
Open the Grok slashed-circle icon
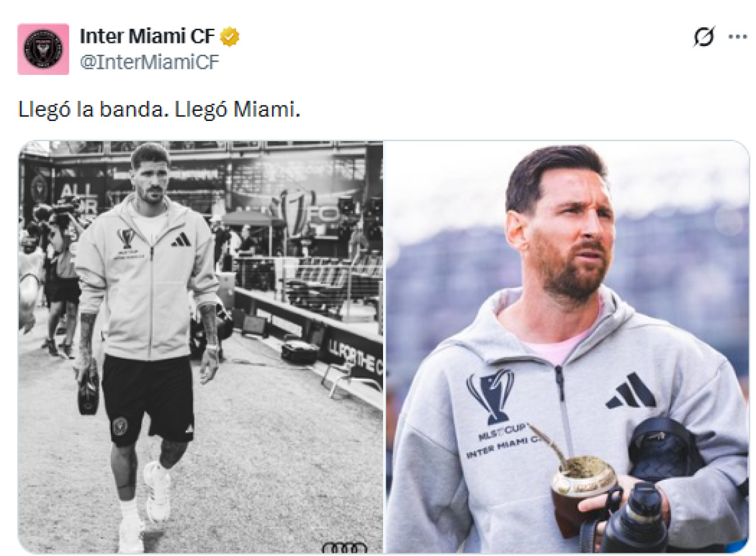tap(704, 38)
